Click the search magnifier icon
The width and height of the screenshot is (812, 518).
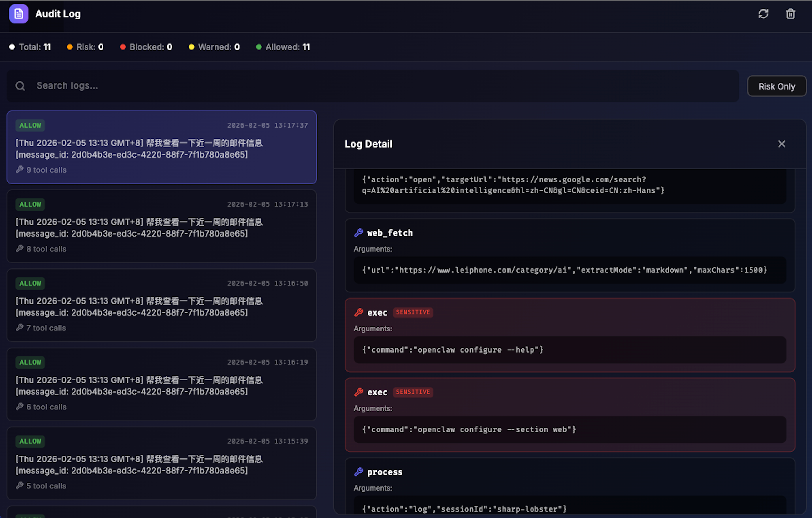(20, 86)
